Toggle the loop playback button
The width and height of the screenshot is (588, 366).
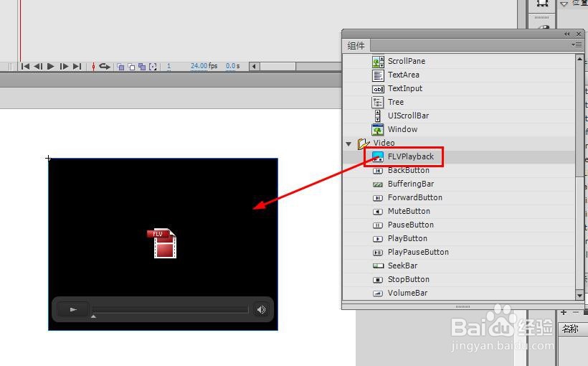tap(105, 67)
